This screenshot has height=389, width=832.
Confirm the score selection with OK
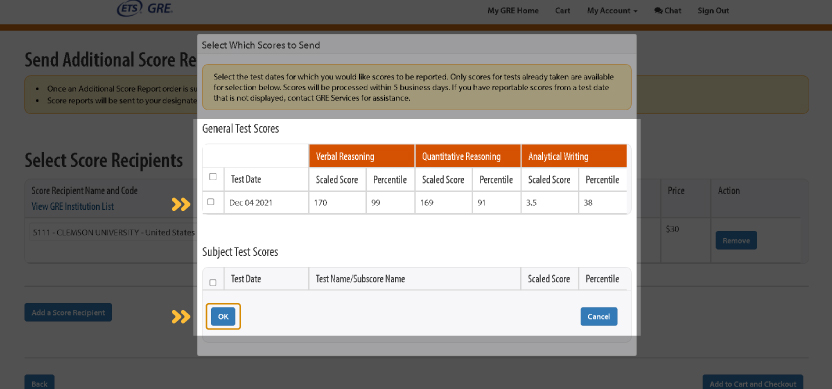[223, 316]
